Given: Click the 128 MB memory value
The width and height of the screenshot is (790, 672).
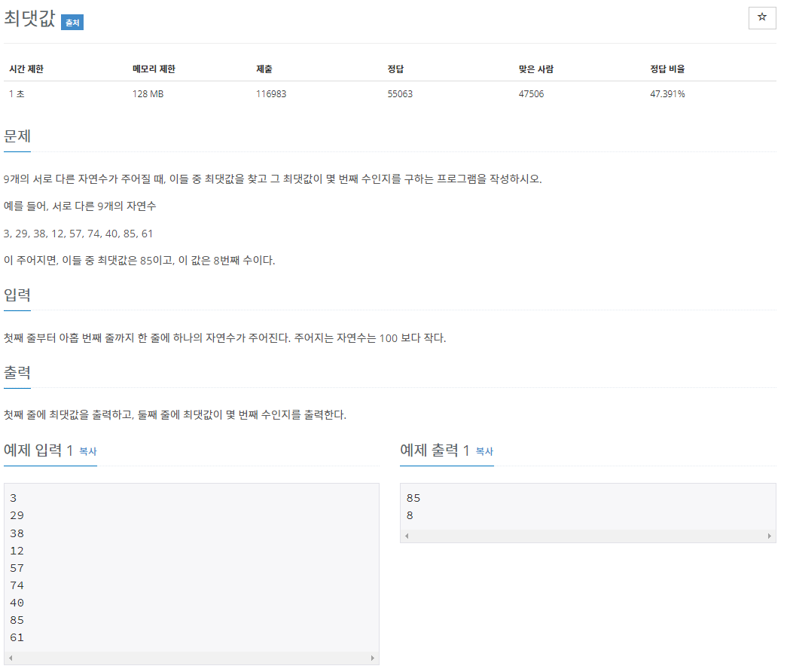Looking at the screenshot, I should (x=148, y=93).
